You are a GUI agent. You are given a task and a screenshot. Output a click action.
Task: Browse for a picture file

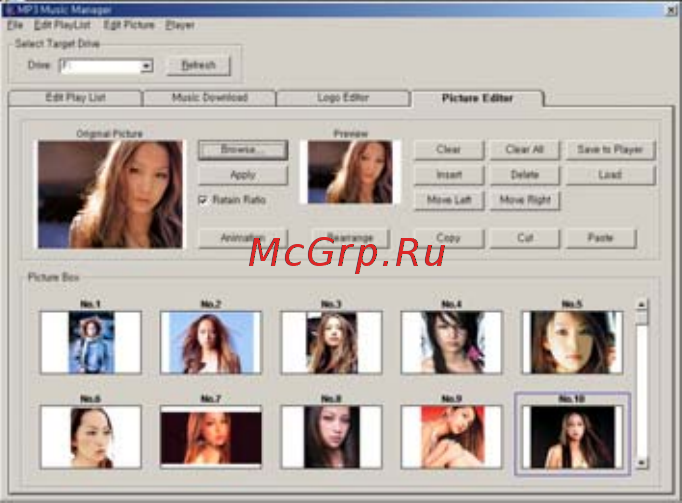tap(243, 150)
